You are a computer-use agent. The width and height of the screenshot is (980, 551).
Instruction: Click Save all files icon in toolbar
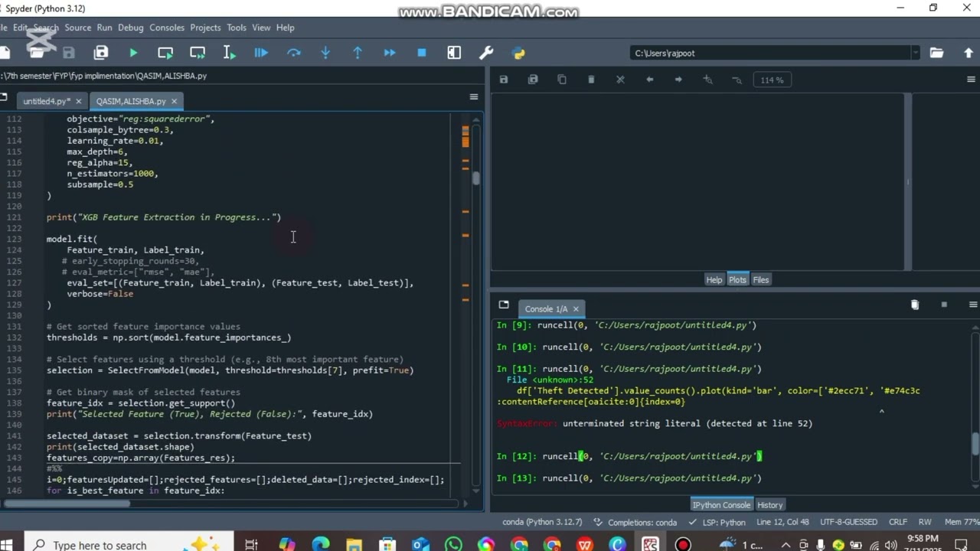(x=101, y=53)
